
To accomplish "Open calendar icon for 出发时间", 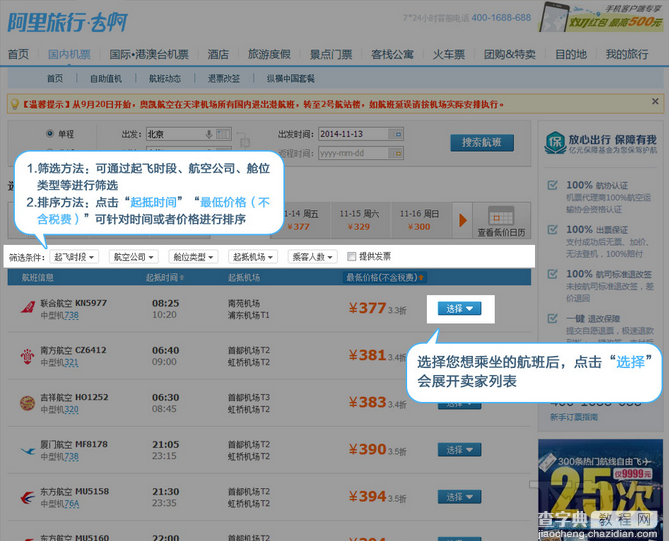I will (x=396, y=134).
